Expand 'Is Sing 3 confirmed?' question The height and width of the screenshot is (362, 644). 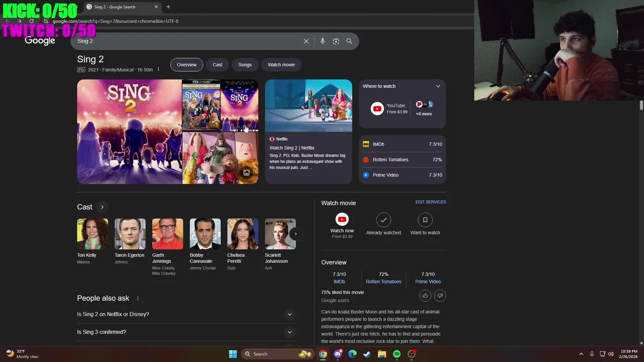(185, 332)
